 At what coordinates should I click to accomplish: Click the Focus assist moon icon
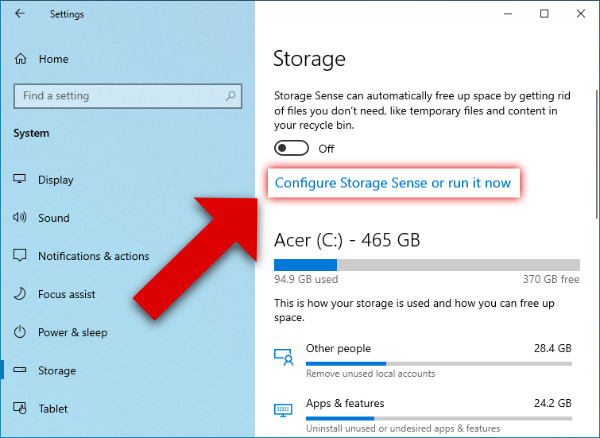coord(20,294)
